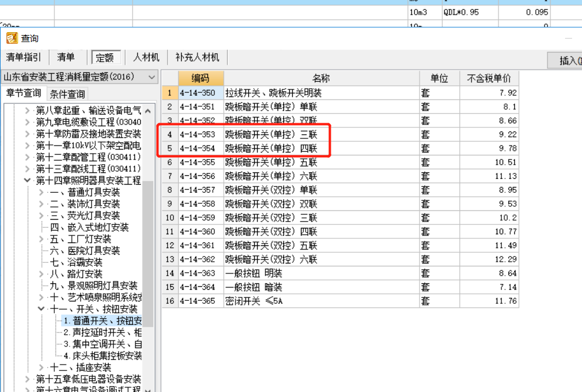Select 七、浴霸安装 tree item
This screenshot has height=392, width=582.
click(x=76, y=262)
